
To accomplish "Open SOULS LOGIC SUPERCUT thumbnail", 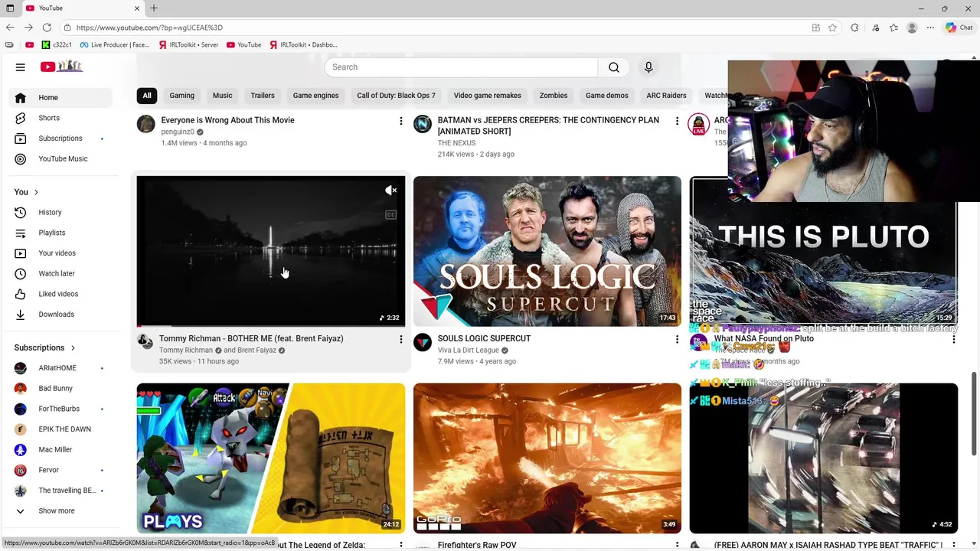I will [547, 251].
